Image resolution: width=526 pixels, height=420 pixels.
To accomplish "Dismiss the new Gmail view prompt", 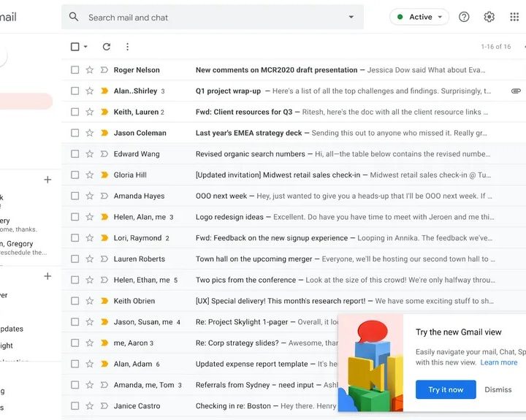I will click(498, 389).
